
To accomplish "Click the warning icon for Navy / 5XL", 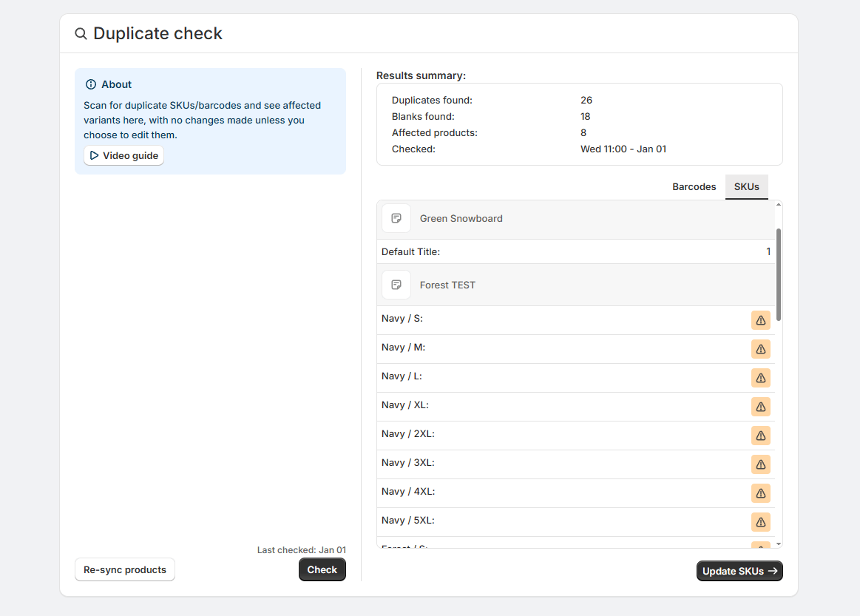I will point(760,522).
